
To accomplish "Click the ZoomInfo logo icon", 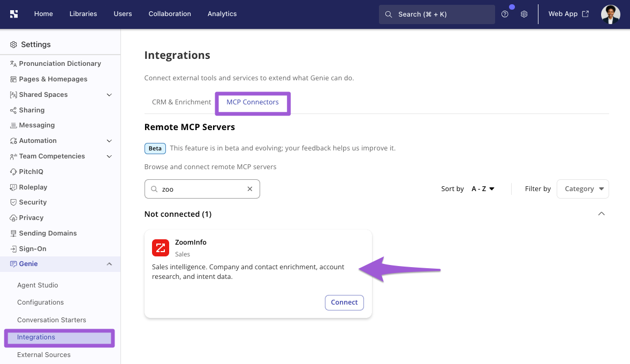I will point(161,247).
